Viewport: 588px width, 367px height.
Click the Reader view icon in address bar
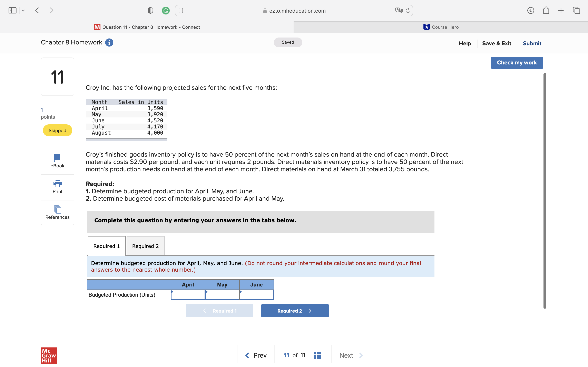point(181,10)
